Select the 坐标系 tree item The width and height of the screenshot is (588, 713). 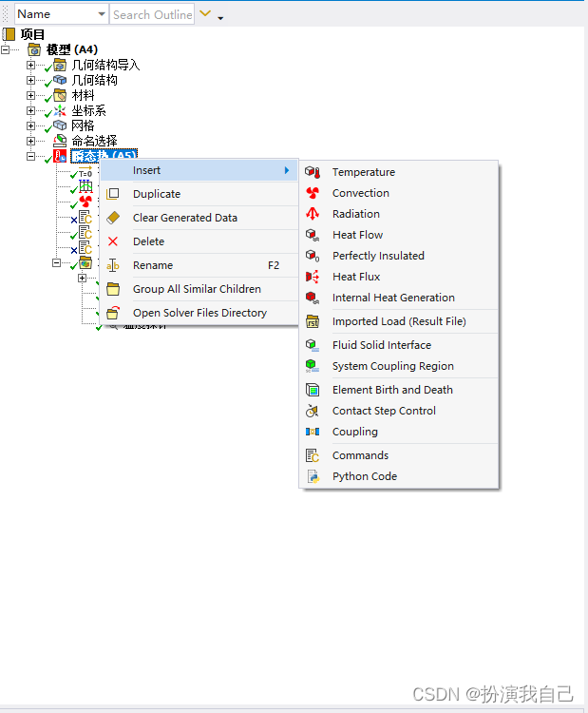[x=88, y=110]
